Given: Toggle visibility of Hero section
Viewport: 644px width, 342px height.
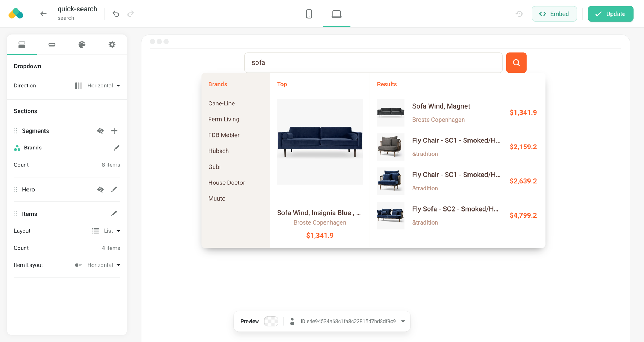Looking at the screenshot, I should tap(101, 189).
